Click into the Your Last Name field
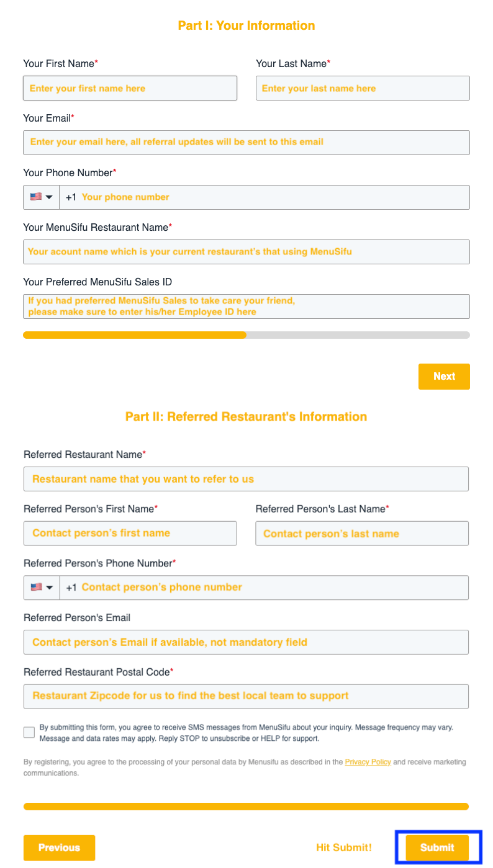Screen dimensions: 493x868 (x=363, y=87)
